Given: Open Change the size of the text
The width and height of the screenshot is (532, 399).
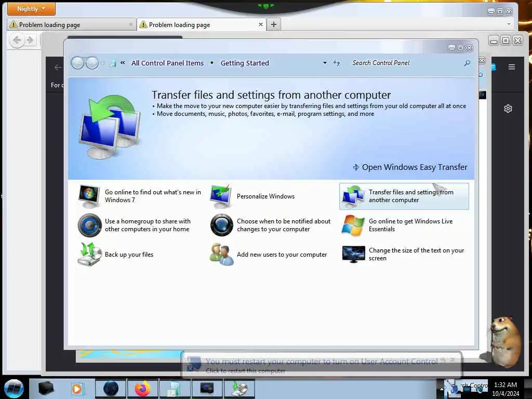Looking at the screenshot, I should (416, 255).
